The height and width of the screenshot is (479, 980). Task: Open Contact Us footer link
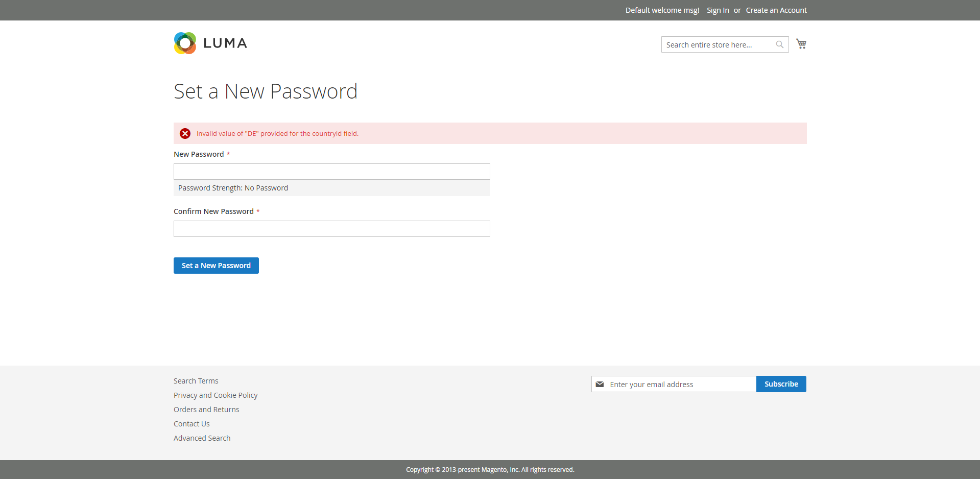pyautogui.click(x=192, y=424)
